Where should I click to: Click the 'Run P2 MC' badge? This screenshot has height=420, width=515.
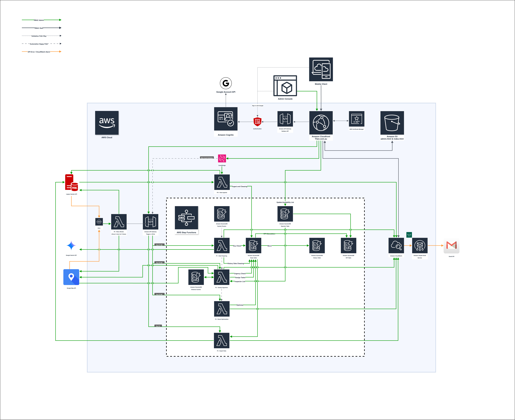point(159,262)
